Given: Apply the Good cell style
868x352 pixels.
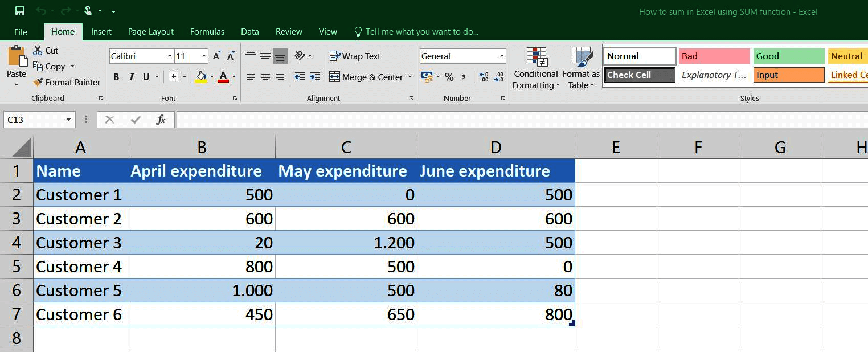Looking at the screenshot, I should (788, 56).
